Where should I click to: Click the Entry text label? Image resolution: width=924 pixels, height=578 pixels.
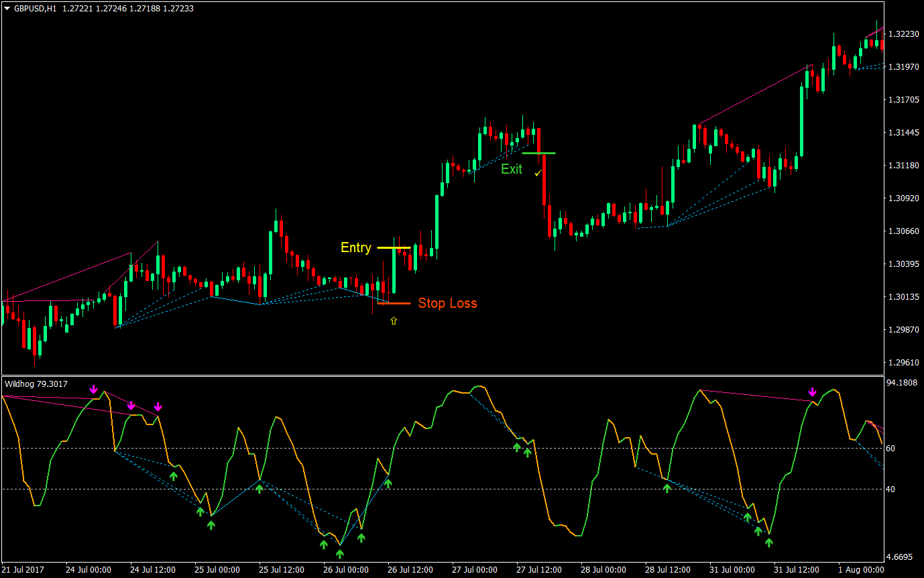[x=356, y=247]
